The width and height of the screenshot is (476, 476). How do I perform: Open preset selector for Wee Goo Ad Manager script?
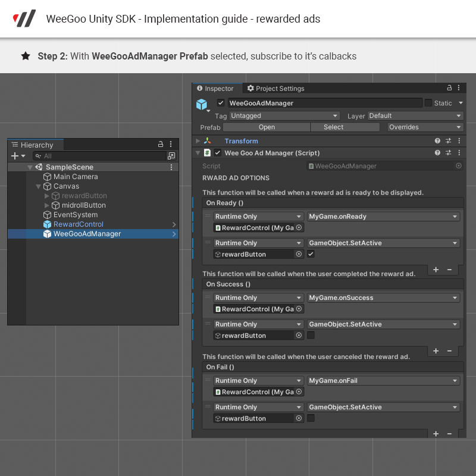tap(448, 153)
